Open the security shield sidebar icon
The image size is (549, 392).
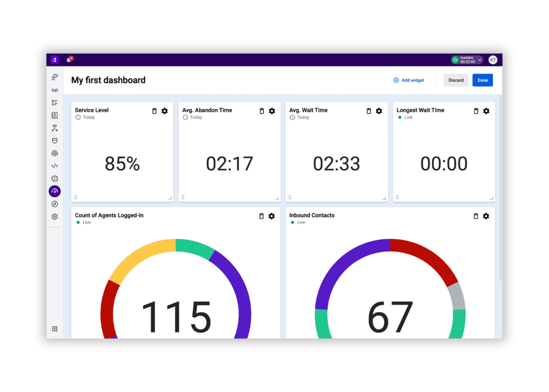(x=54, y=140)
